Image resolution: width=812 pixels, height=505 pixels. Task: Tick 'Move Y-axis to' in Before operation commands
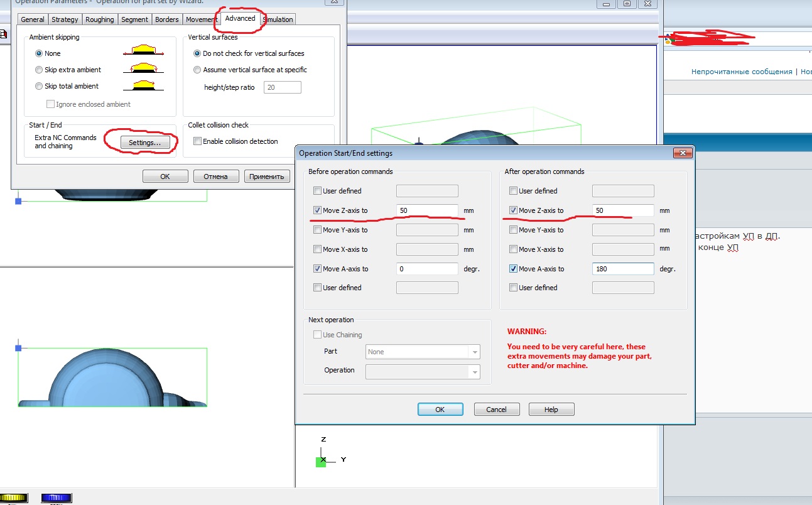[317, 230]
